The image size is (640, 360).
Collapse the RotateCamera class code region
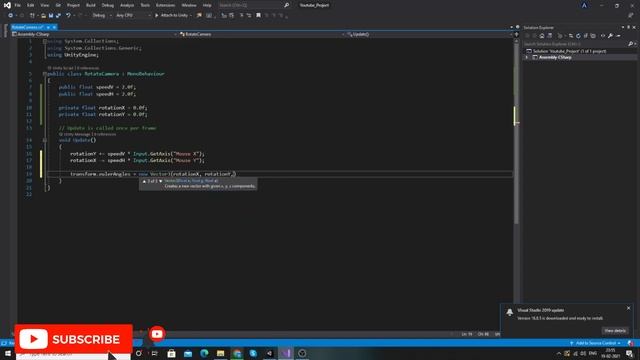click(45, 74)
